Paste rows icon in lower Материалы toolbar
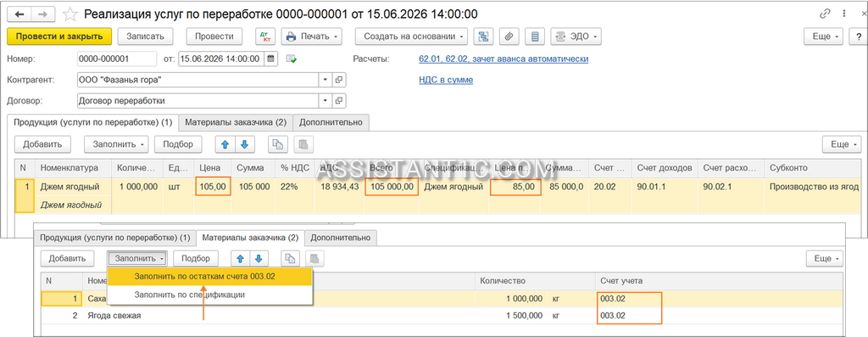868x337 pixels. (314, 258)
